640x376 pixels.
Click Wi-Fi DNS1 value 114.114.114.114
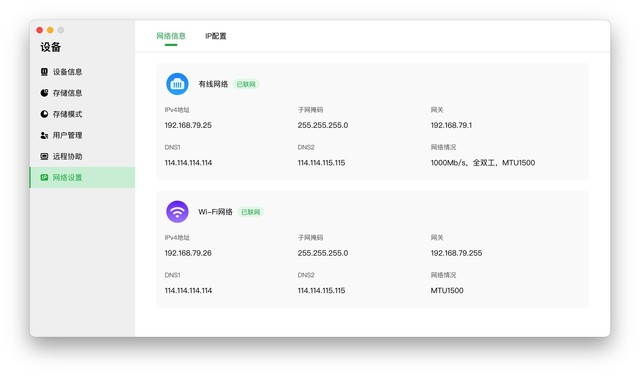188,291
